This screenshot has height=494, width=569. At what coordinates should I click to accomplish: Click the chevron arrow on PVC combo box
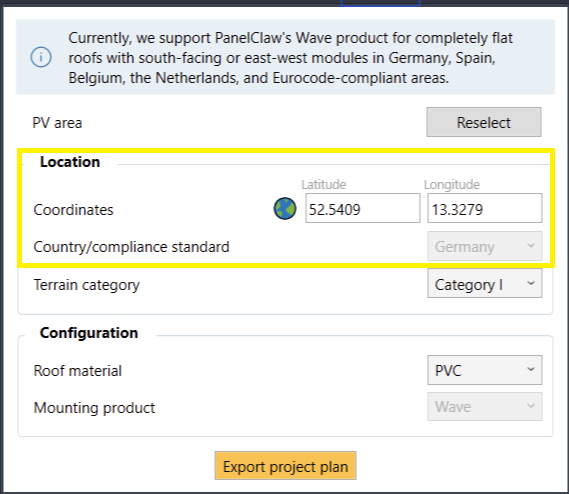point(531,370)
